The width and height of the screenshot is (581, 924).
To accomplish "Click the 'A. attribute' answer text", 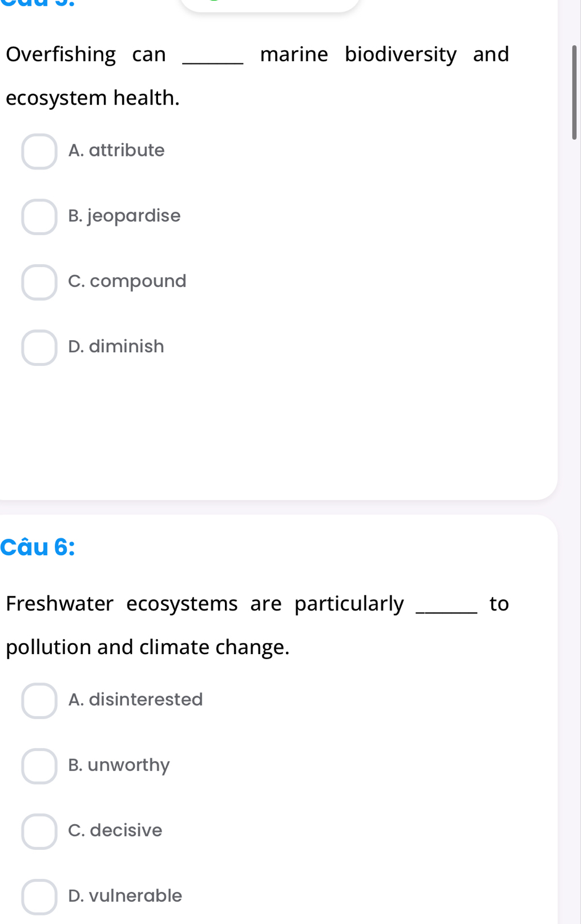I will click(x=116, y=151).
